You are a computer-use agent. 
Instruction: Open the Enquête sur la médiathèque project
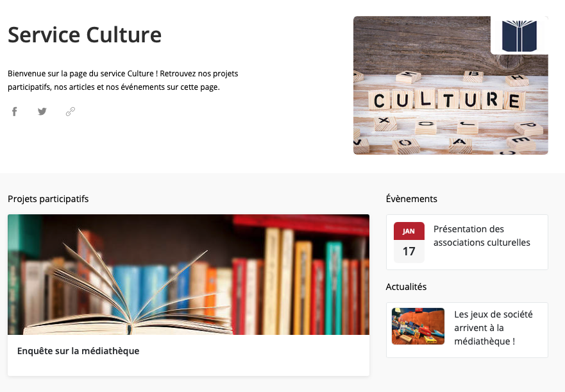[78, 351]
